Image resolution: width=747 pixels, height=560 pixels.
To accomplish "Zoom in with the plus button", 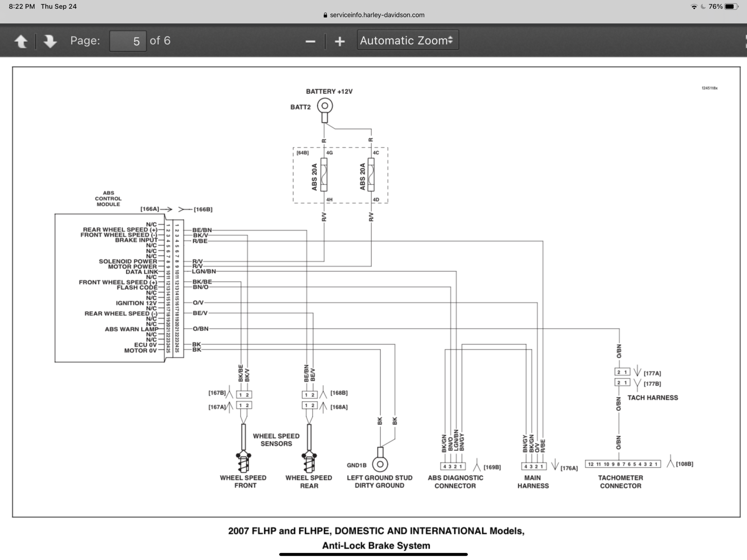I will [x=340, y=41].
